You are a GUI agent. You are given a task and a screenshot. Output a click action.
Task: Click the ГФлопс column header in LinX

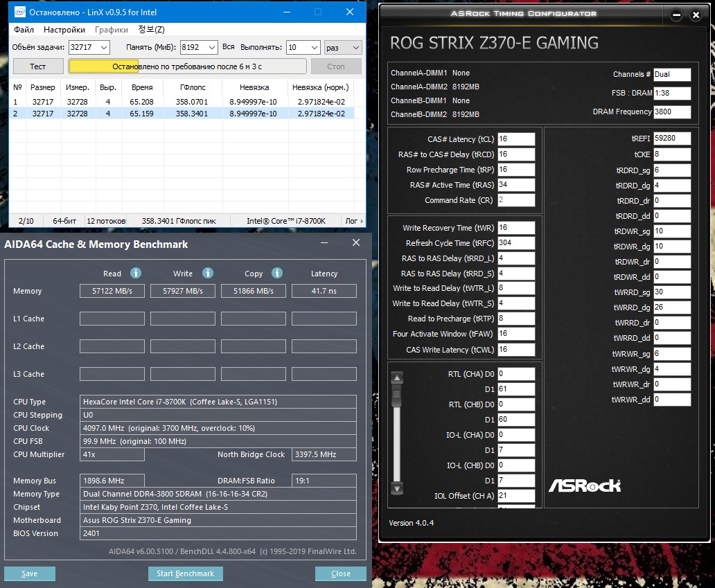tap(193, 87)
